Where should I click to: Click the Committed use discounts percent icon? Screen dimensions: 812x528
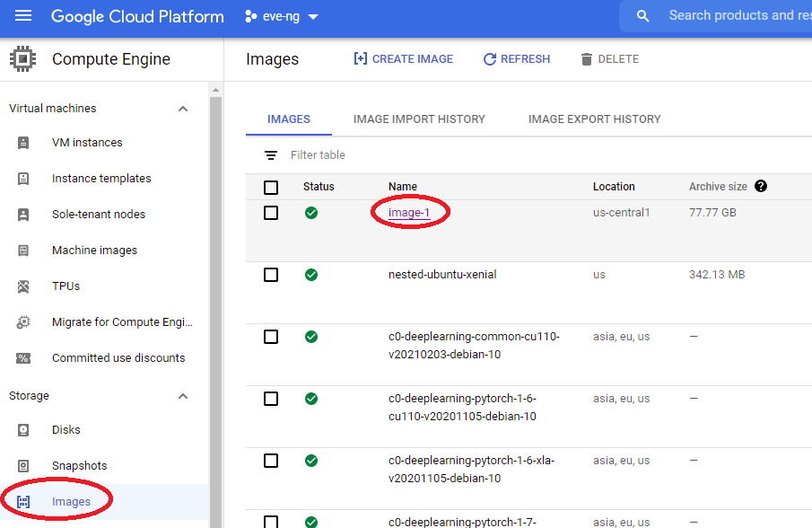(23, 358)
